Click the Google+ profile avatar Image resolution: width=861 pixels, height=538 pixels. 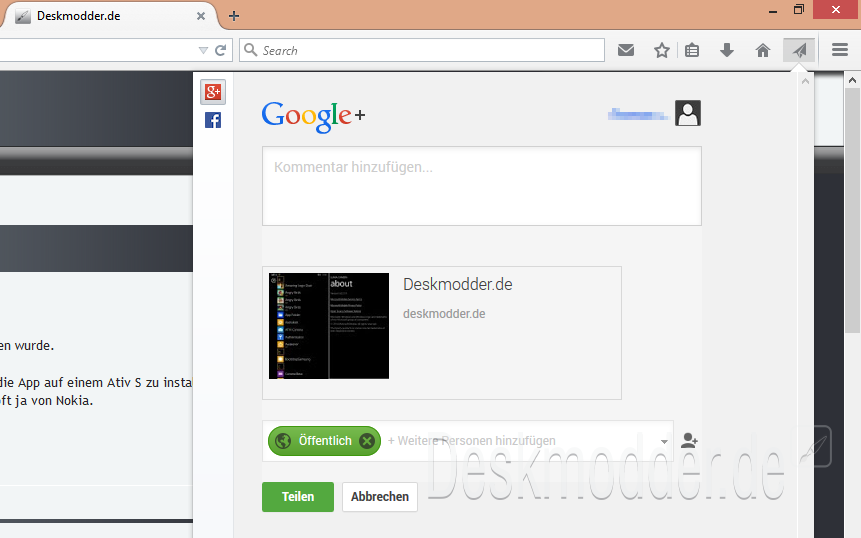point(687,113)
